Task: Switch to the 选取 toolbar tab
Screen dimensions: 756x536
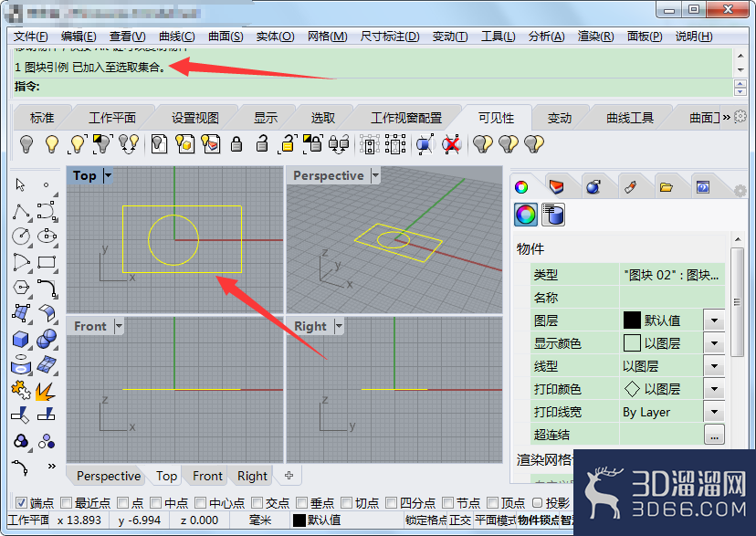Action: pyautogui.click(x=323, y=118)
